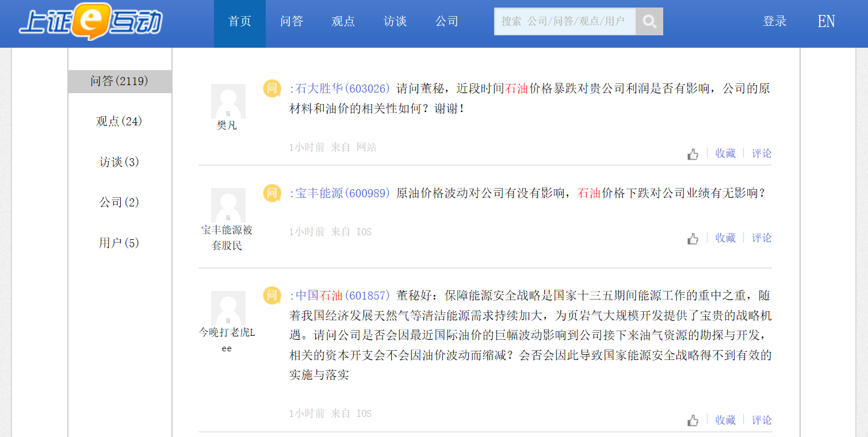
Task: Open avatar of user 樊凡
Action: click(228, 101)
